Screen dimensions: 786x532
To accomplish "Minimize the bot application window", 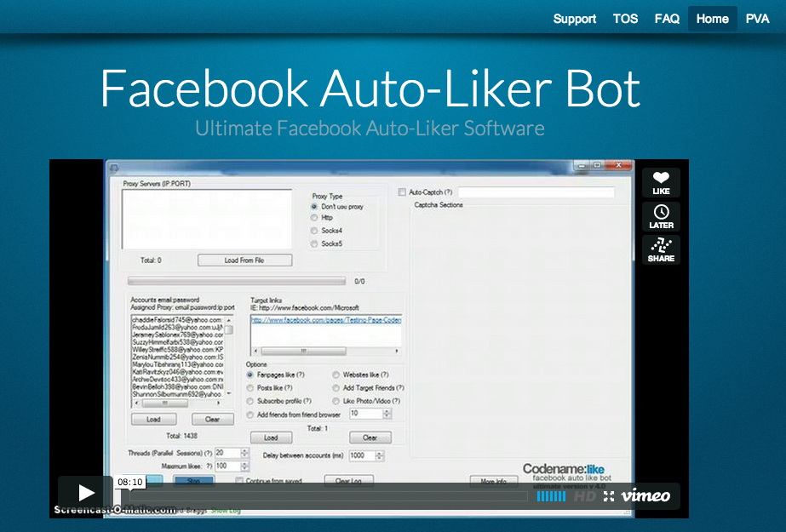I will pos(582,165).
